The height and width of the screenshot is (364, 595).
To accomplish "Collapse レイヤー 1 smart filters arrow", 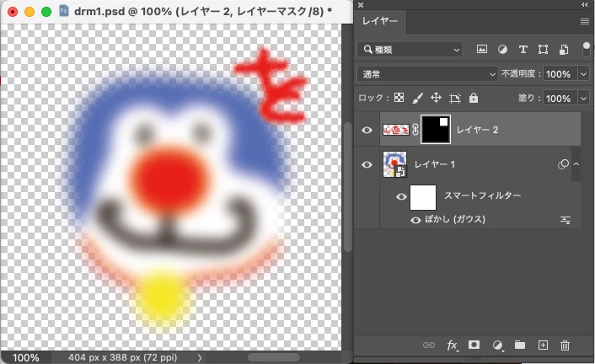I will [x=576, y=164].
